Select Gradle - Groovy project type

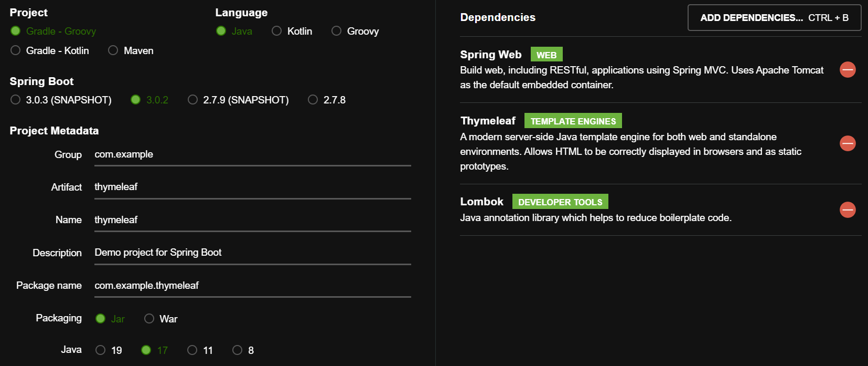click(53, 31)
